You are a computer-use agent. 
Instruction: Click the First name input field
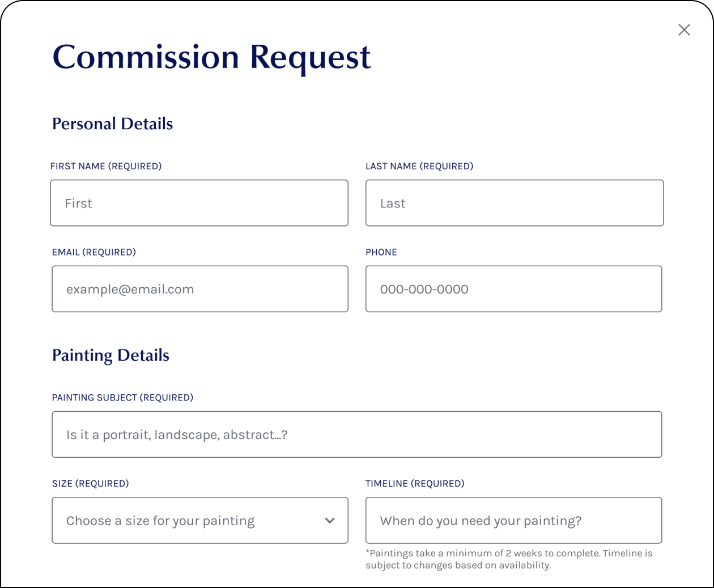click(x=199, y=203)
